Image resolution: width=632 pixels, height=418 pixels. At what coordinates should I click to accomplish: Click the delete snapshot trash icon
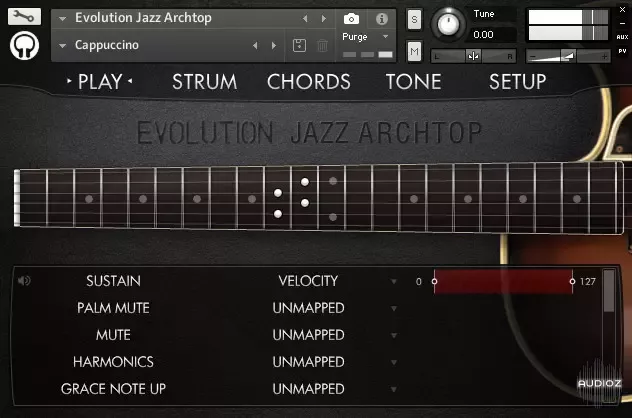point(322,46)
